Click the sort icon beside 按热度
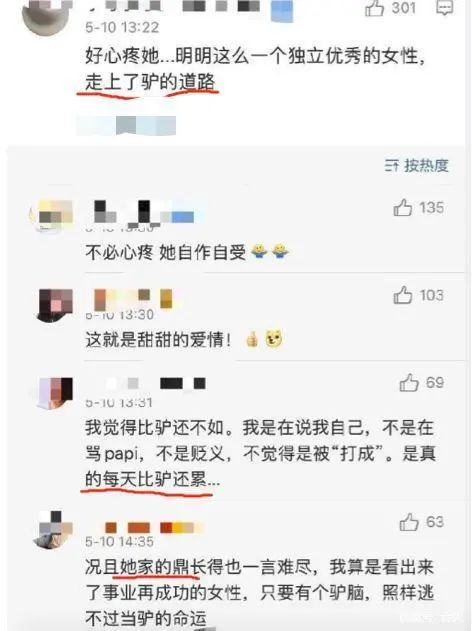Image resolution: width=472 pixels, height=631 pixels. pyautogui.click(x=392, y=165)
